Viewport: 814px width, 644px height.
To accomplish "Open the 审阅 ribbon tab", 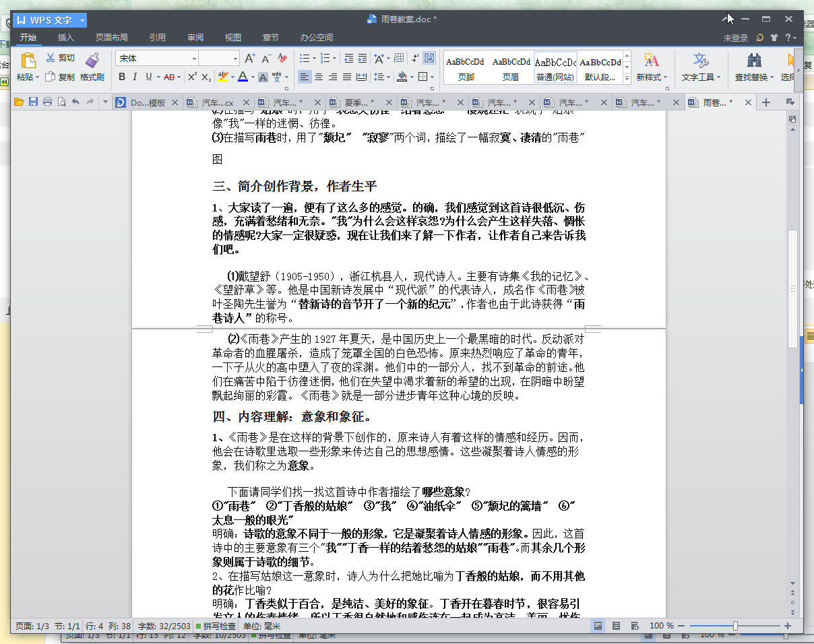I will click(195, 38).
